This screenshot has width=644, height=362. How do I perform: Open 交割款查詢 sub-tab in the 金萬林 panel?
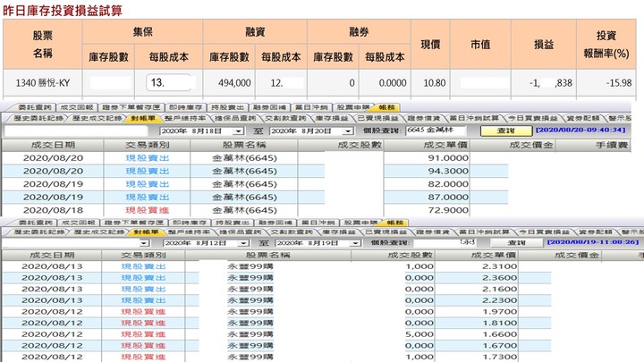[285, 118]
